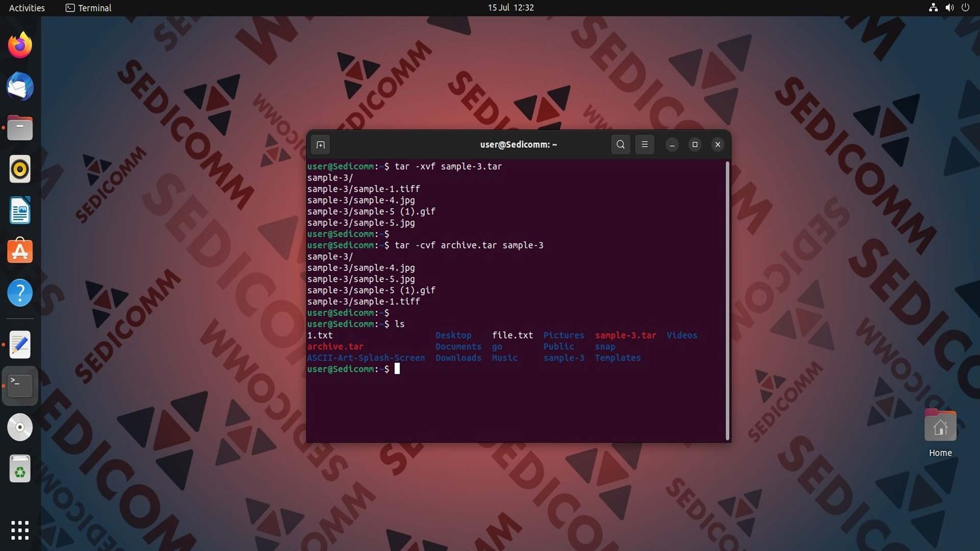980x551 pixels.
Task: Click ASCII-Art-Splash-Screen in ls output
Action: tap(366, 358)
